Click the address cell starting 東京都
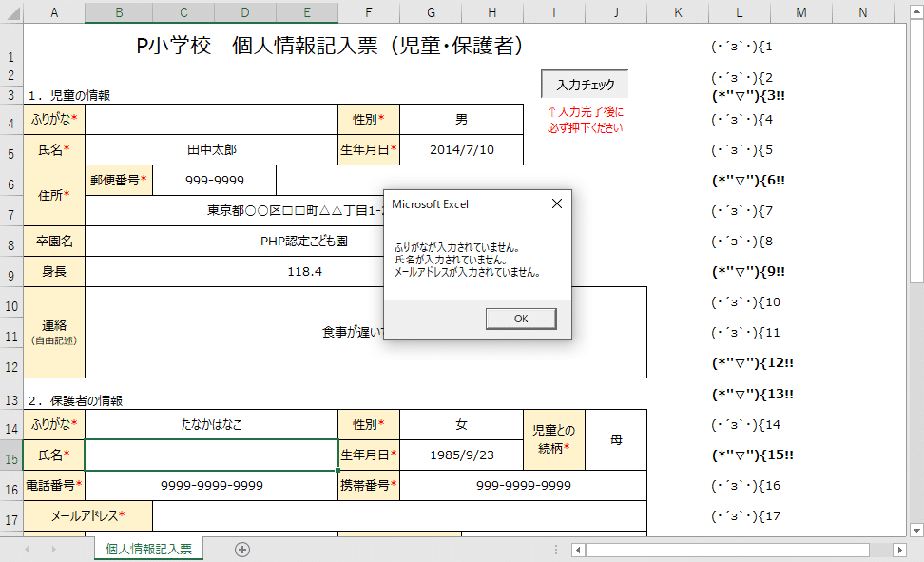 coord(234,210)
